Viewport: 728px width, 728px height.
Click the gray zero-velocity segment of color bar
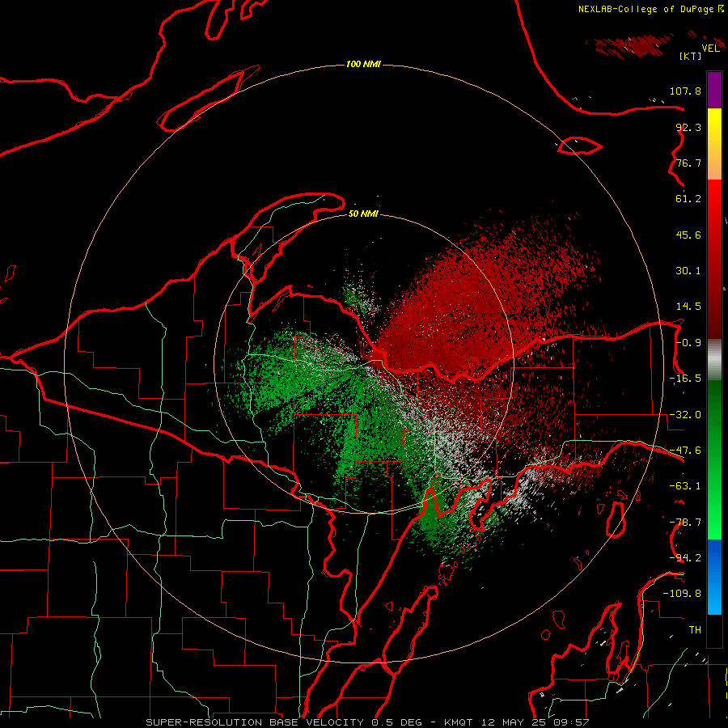tap(714, 360)
